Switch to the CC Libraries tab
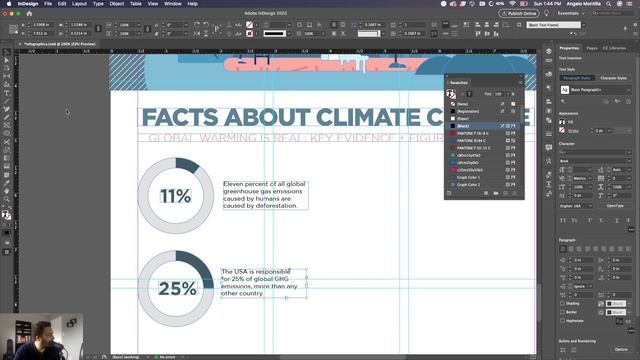 tap(614, 48)
